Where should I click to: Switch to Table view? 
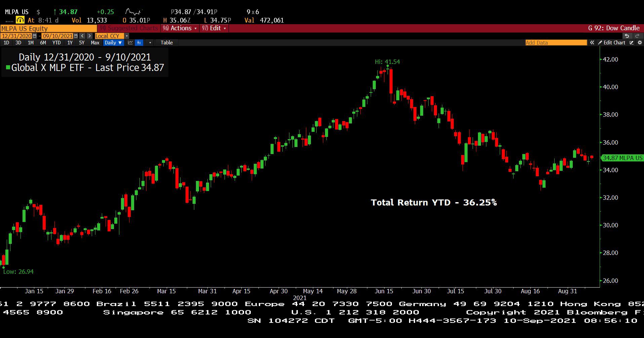(x=166, y=43)
